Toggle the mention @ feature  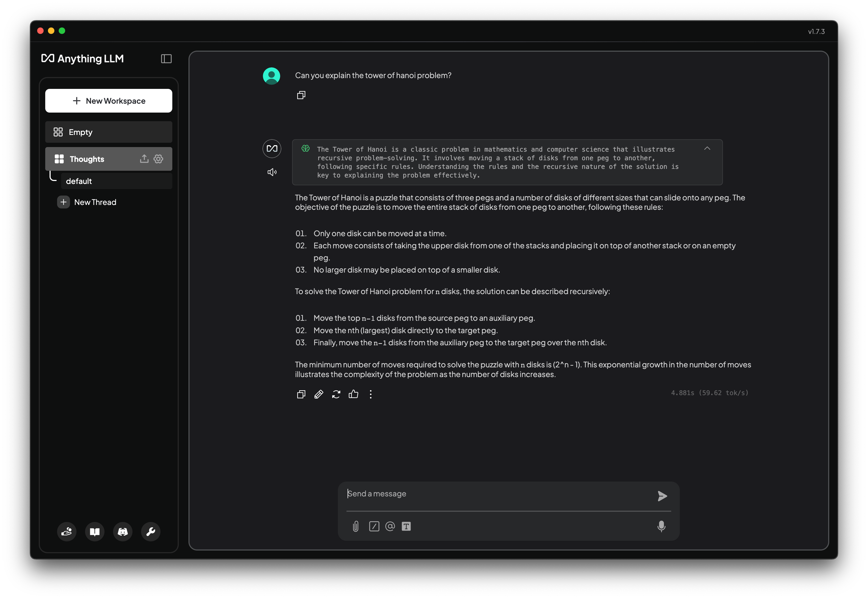[x=390, y=527]
